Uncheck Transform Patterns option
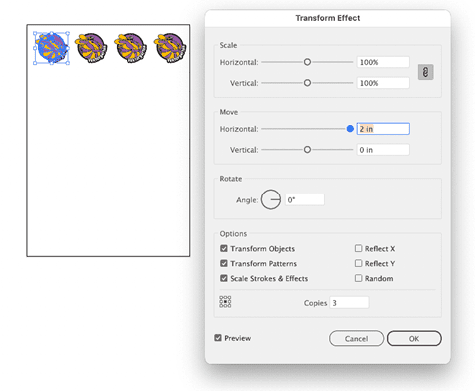Screen dimensions: 475x391 224,263
